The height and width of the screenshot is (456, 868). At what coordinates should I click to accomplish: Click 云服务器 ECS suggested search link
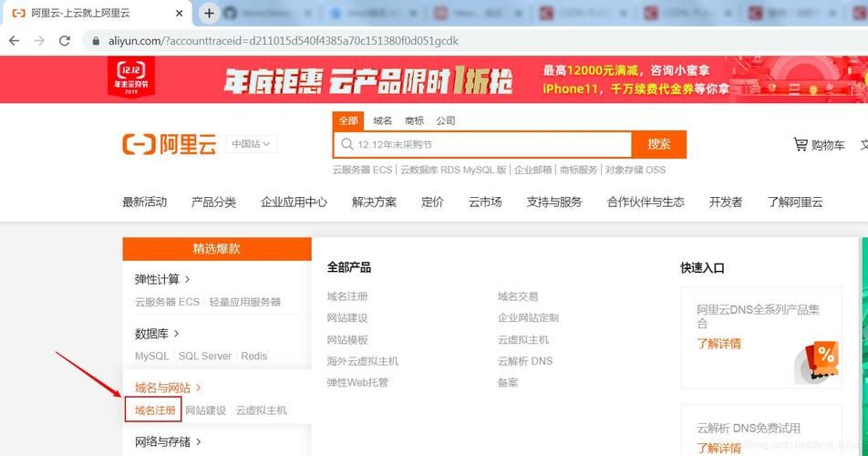point(362,170)
